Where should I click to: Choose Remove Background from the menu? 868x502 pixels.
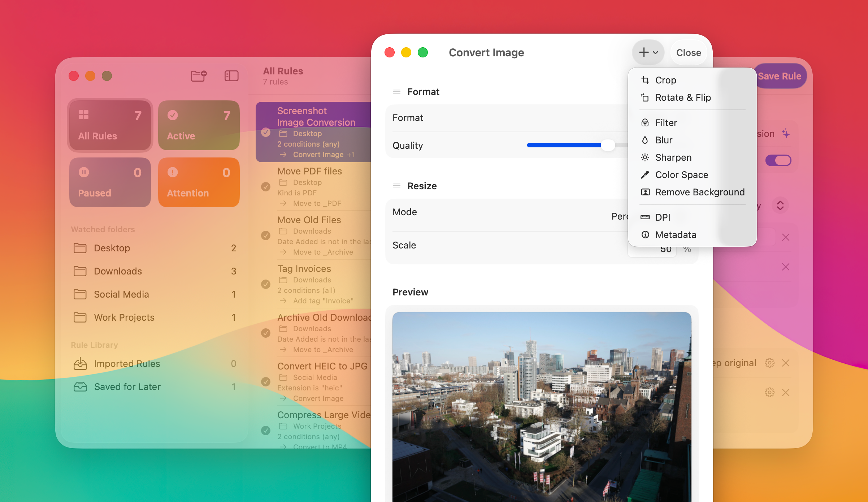pos(699,192)
